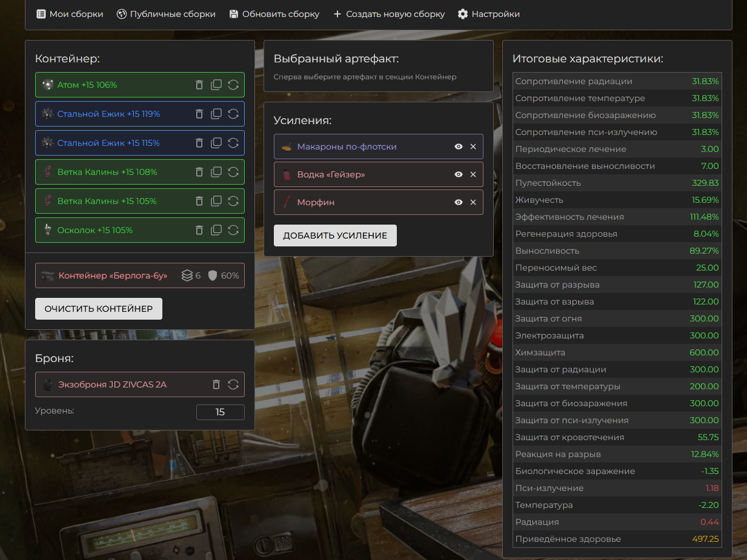
Task: Select the Контейнер «Берлога-6у» row
Action: [140, 275]
